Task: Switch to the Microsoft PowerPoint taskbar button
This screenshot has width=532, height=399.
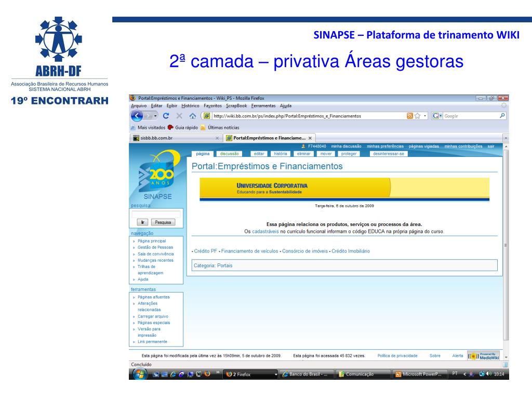Action: point(419,374)
